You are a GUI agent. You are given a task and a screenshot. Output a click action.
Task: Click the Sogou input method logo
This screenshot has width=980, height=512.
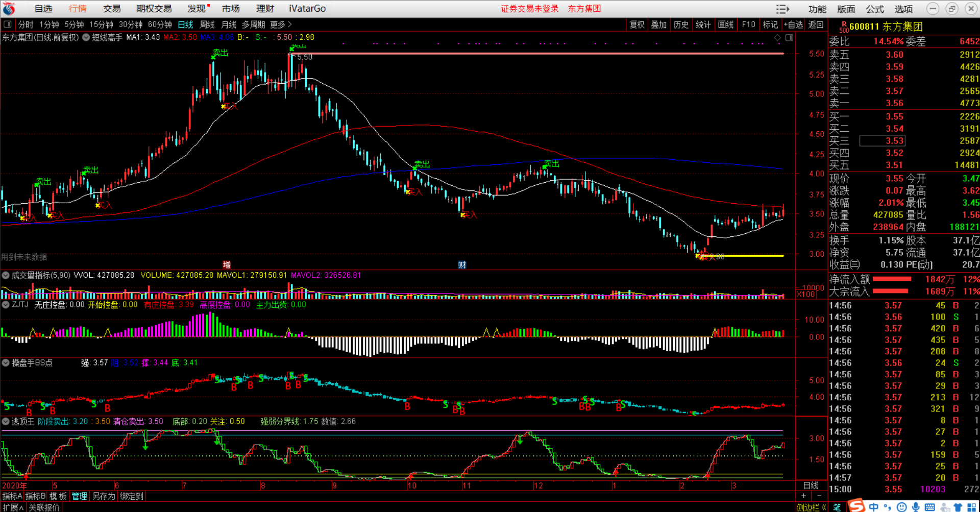point(856,505)
